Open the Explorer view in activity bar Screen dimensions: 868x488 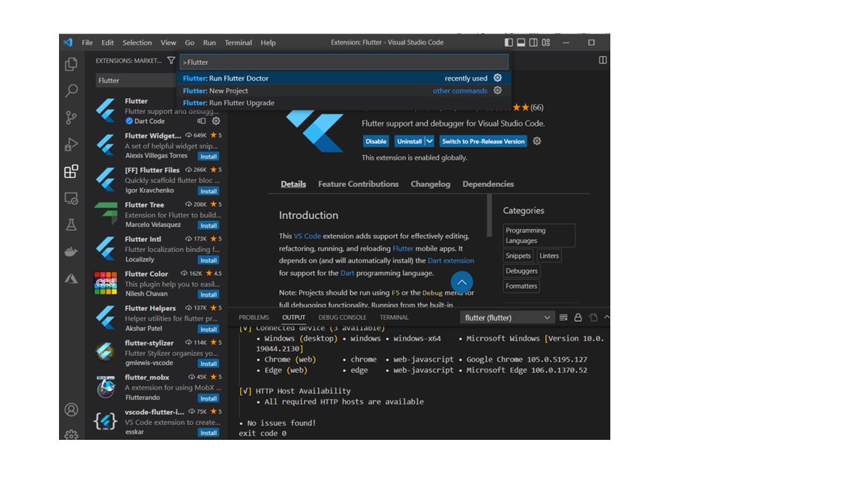(x=71, y=64)
